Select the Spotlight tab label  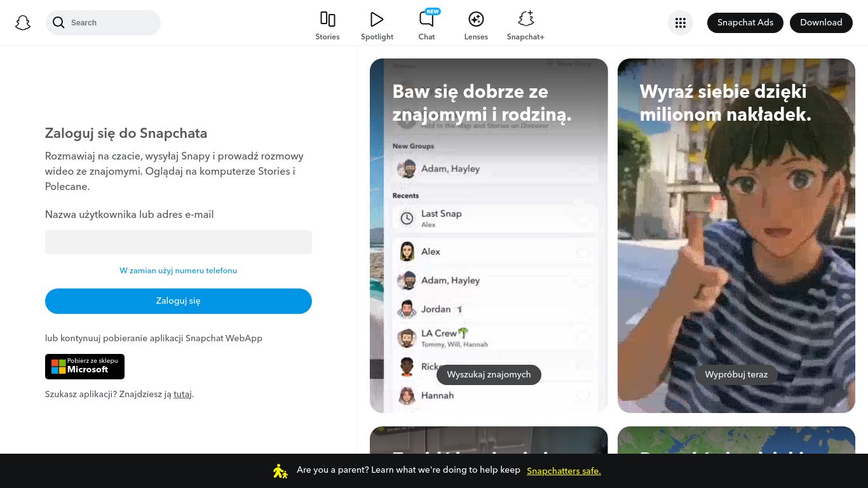tap(377, 37)
